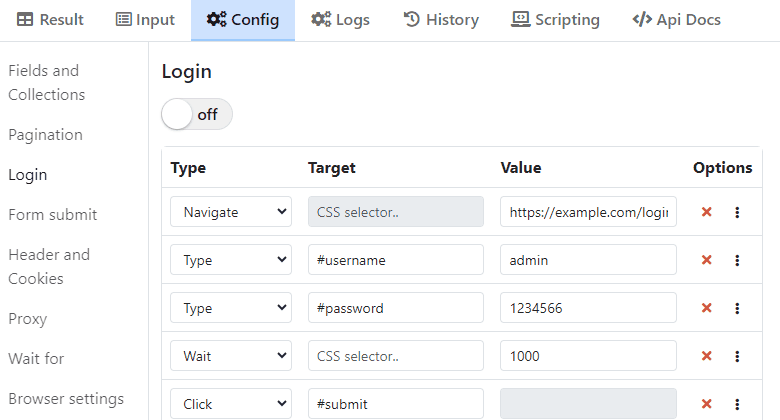Open the Logs tab
Screen dimensions: 780x420
[x=340, y=20]
